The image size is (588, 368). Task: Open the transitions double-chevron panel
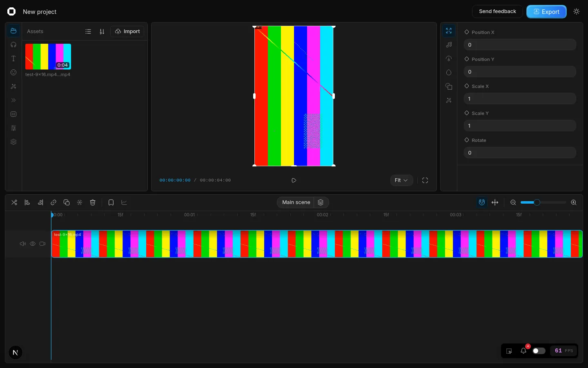pos(13,100)
